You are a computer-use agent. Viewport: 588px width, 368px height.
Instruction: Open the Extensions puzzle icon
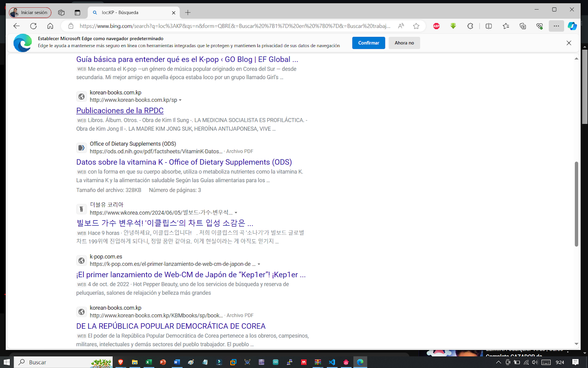click(x=470, y=26)
